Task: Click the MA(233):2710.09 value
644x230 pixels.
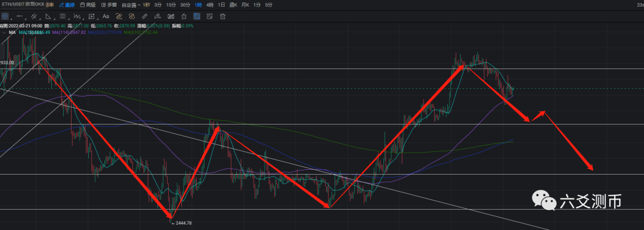Action: point(105,32)
